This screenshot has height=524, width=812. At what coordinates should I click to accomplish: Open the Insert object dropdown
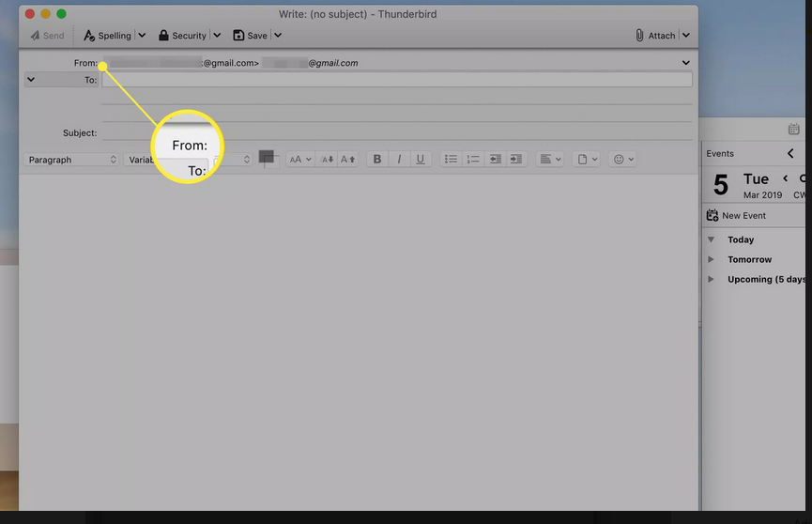pyautogui.click(x=587, y=159)
